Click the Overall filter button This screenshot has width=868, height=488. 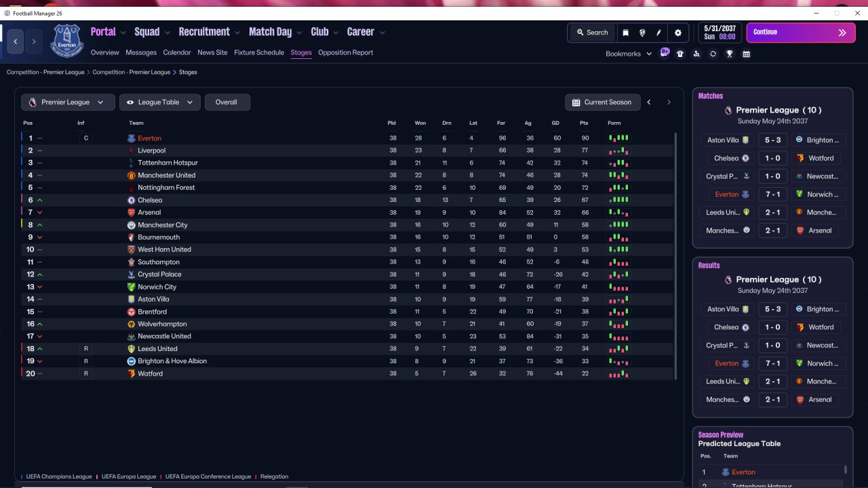click(x=227, y=102)
